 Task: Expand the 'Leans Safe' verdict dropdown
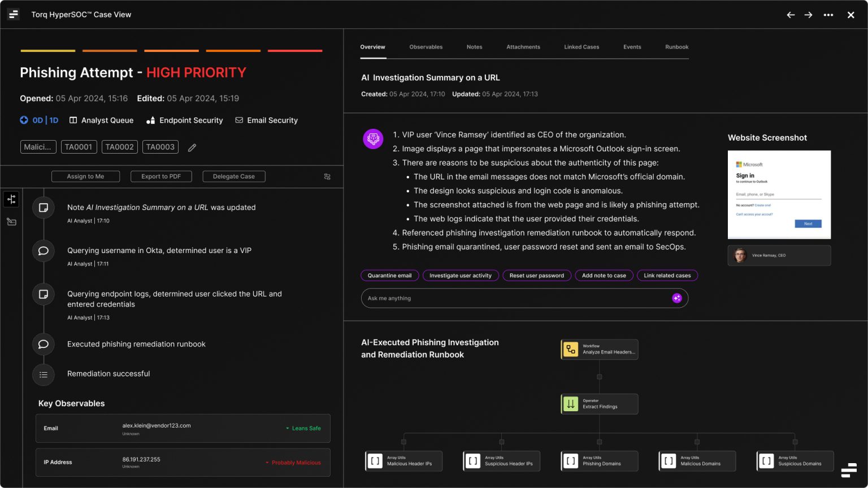[x=304, y=428]
